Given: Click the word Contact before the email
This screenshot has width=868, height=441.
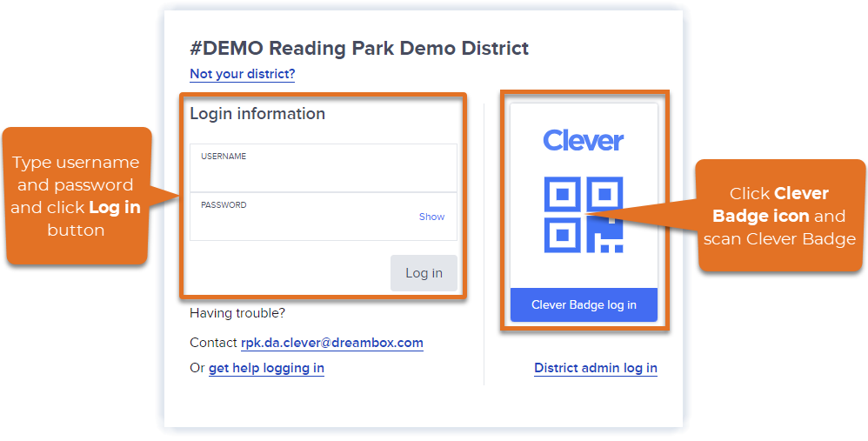Looking at the screenshot, I should pos(213,343).
